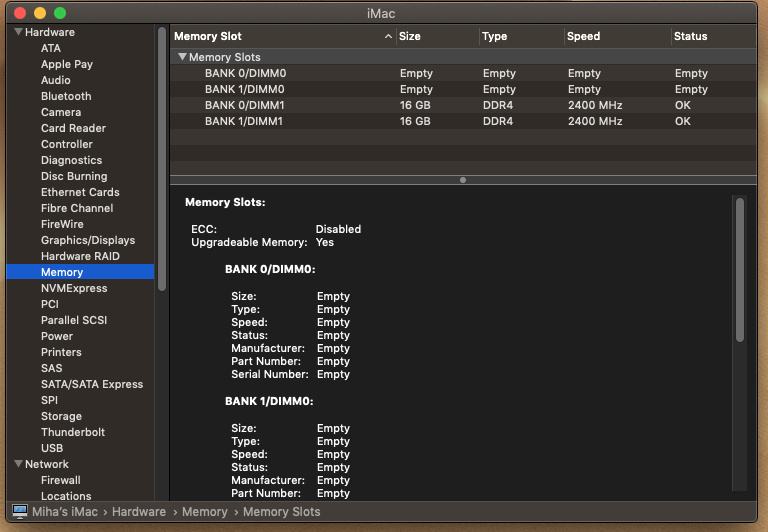The width and height of the screenshot is (768, 532).
Task: Select Diagnostics in the sidebar
Action: coord(72,160)
